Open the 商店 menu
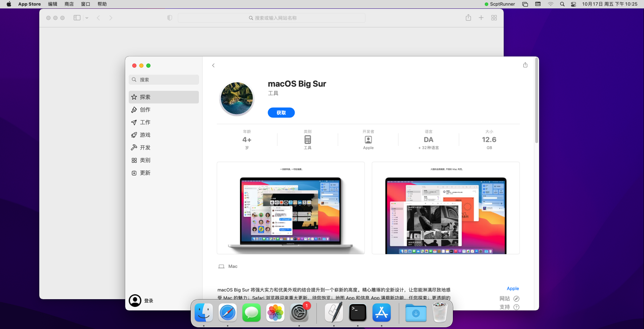Image resolution: width=644 pixels, height=329 pixels. pos(69,4)
